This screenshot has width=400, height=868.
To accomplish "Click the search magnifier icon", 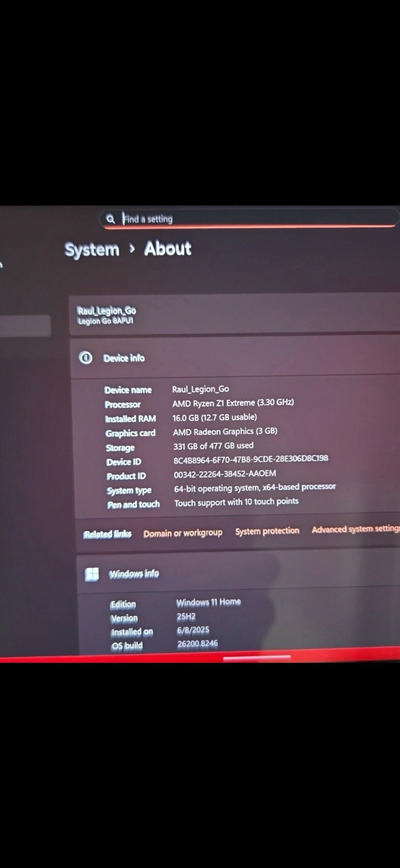I will (111, 219).
